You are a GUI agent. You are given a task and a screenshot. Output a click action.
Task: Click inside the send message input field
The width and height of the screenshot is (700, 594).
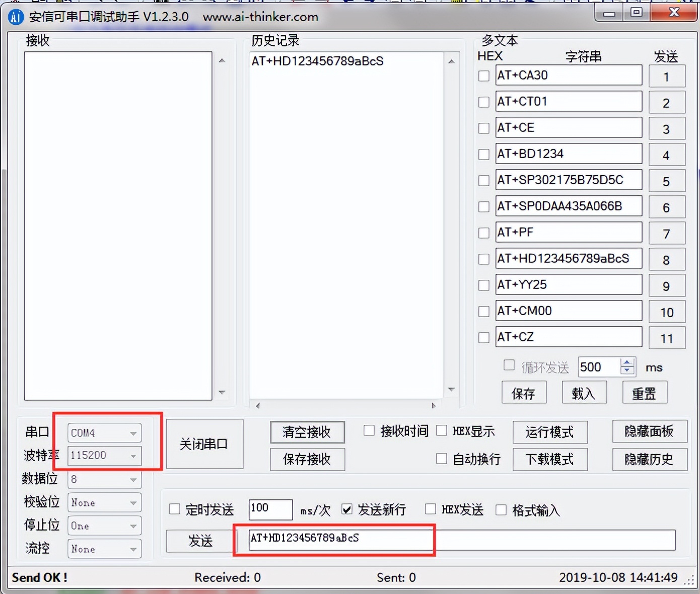pos(453,540)
